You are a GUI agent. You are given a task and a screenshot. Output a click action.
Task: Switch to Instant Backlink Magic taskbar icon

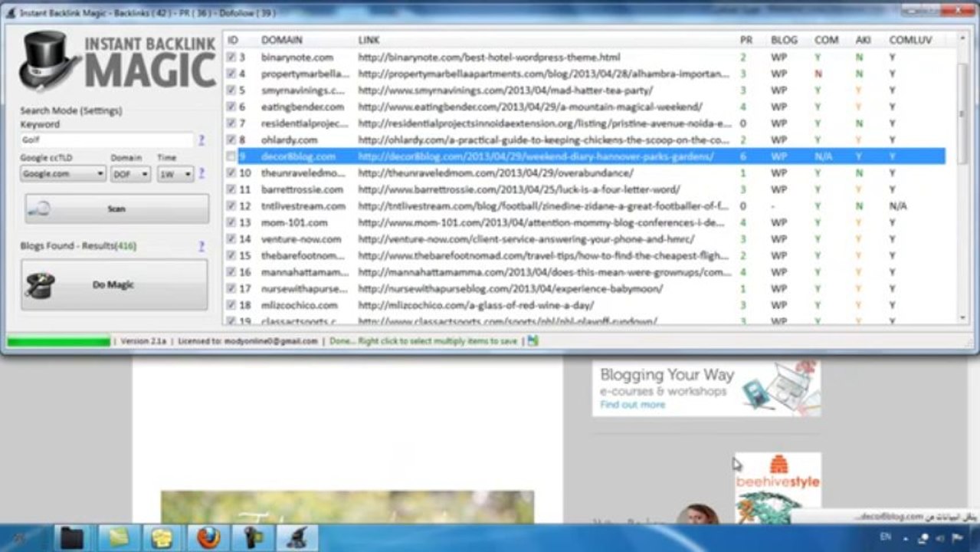(297, 538)
